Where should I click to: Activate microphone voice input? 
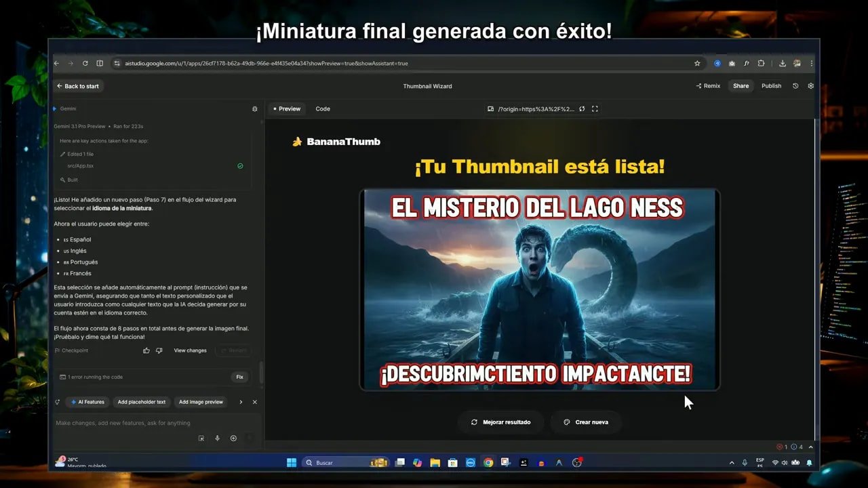217,439
